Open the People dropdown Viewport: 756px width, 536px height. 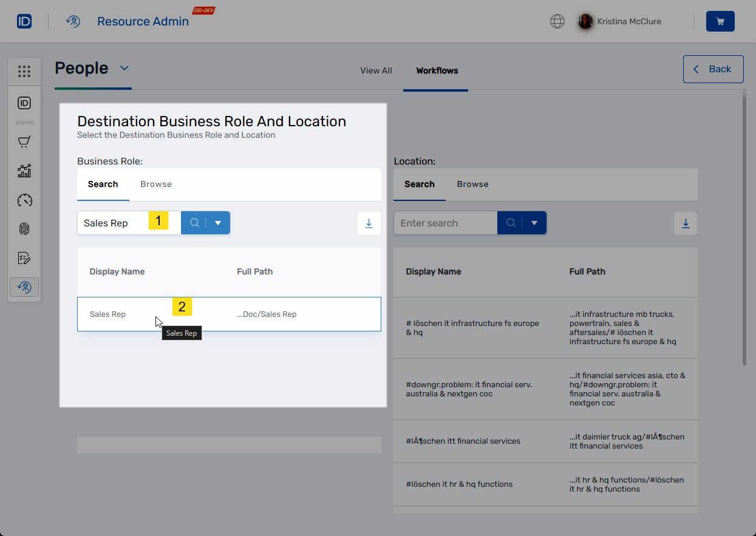pos(123,68)
